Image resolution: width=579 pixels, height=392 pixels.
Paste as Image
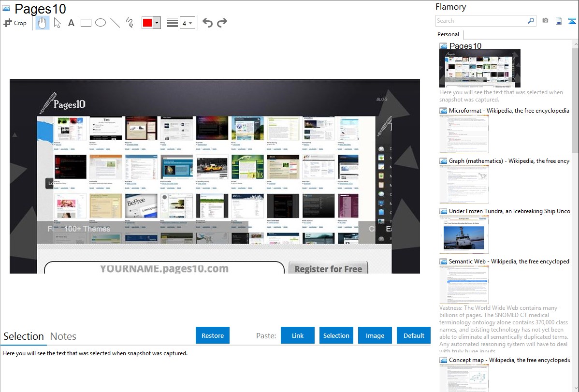375,335
